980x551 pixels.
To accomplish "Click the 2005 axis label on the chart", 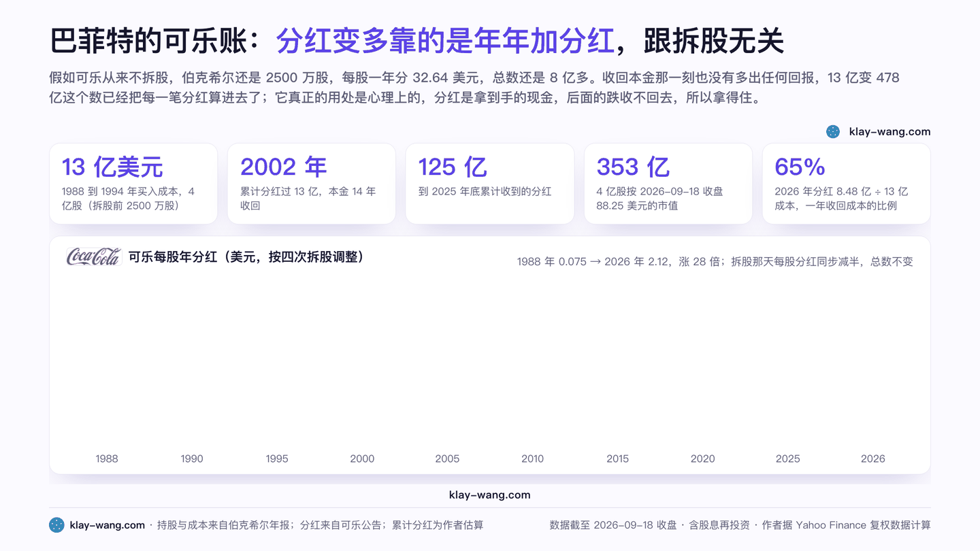I will click(x=447, y=458).
